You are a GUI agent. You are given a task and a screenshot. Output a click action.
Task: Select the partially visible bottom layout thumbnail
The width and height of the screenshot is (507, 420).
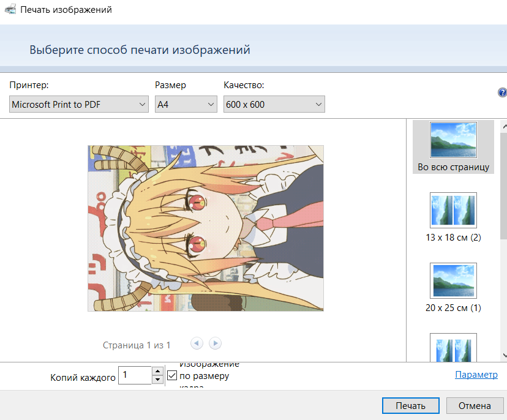453,347
